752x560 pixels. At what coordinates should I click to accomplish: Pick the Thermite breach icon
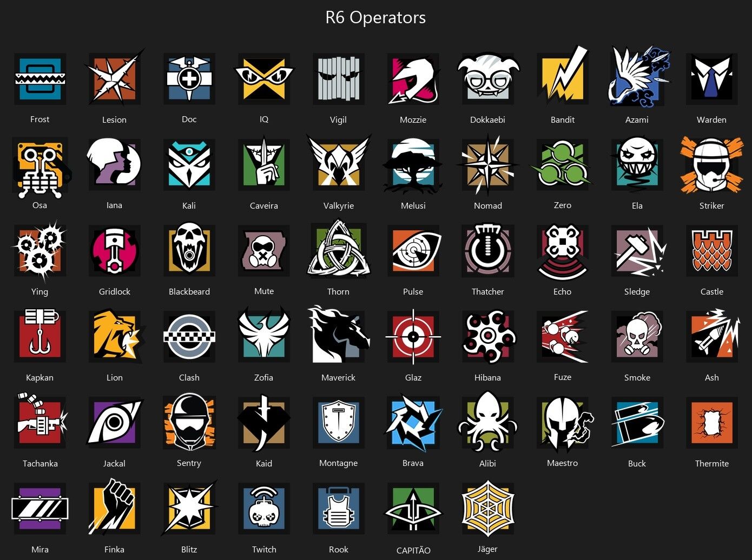[712, 422]
